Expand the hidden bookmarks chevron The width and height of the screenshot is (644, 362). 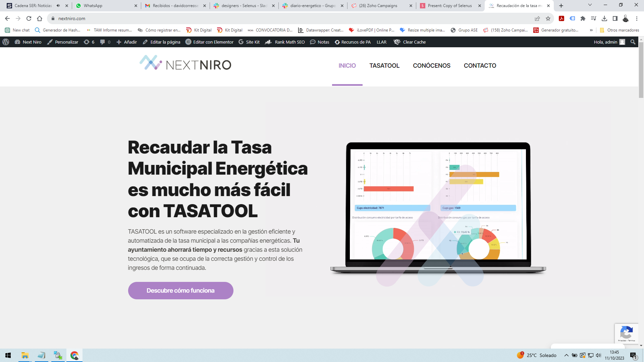coord(591,30)
